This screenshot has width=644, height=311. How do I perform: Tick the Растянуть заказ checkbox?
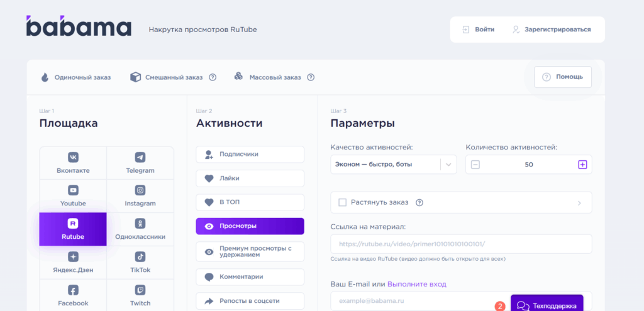(x=342, y=202)
